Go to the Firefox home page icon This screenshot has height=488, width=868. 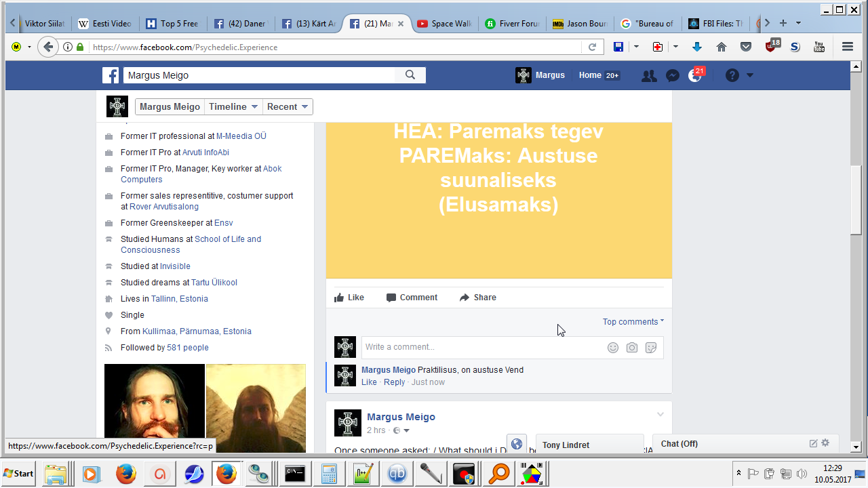click(x=722, y=47)
